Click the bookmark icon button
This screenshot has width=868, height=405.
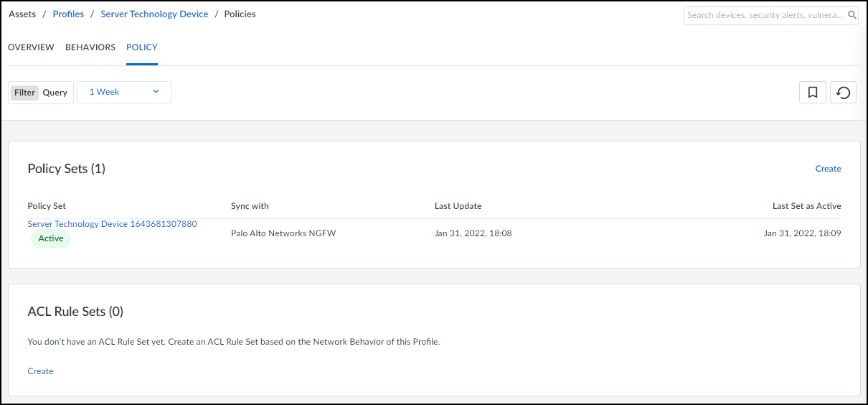coord(812,93)
